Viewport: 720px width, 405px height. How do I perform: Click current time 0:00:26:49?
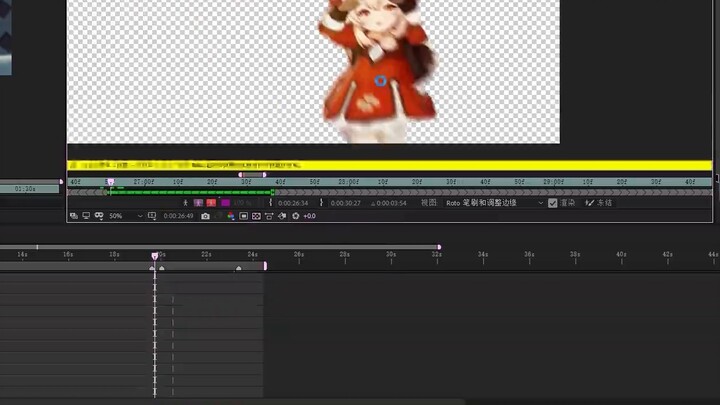[178, 216]
